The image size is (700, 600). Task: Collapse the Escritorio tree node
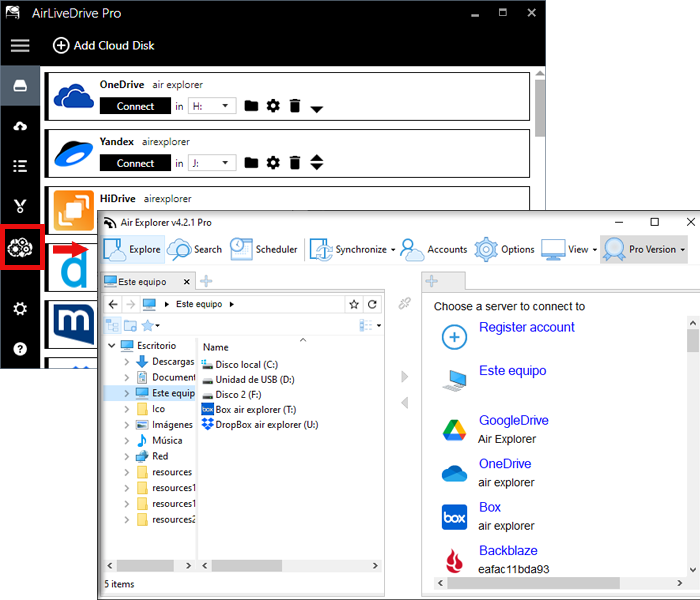(112, 346)
